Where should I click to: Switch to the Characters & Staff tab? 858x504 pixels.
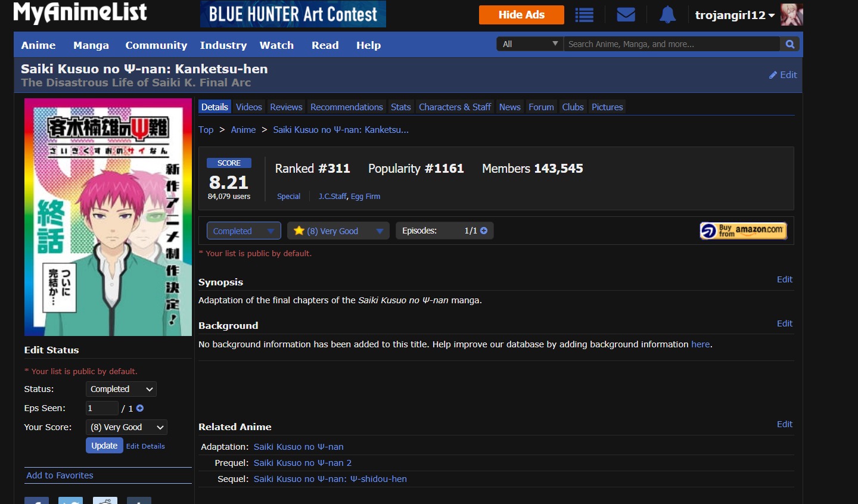click(455, 107)
